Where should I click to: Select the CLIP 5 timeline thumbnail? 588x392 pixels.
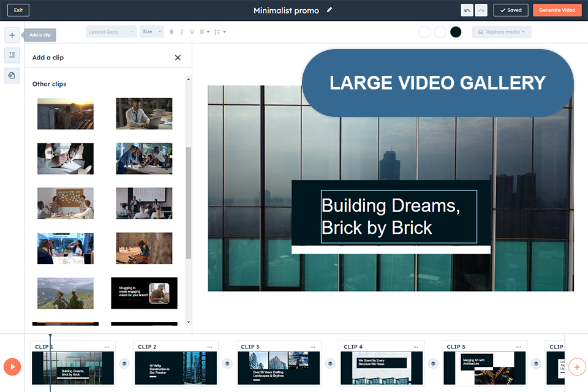(484, 368)
